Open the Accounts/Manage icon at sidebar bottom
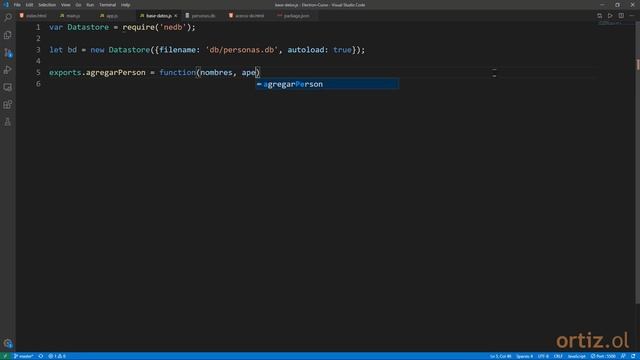 7,343
